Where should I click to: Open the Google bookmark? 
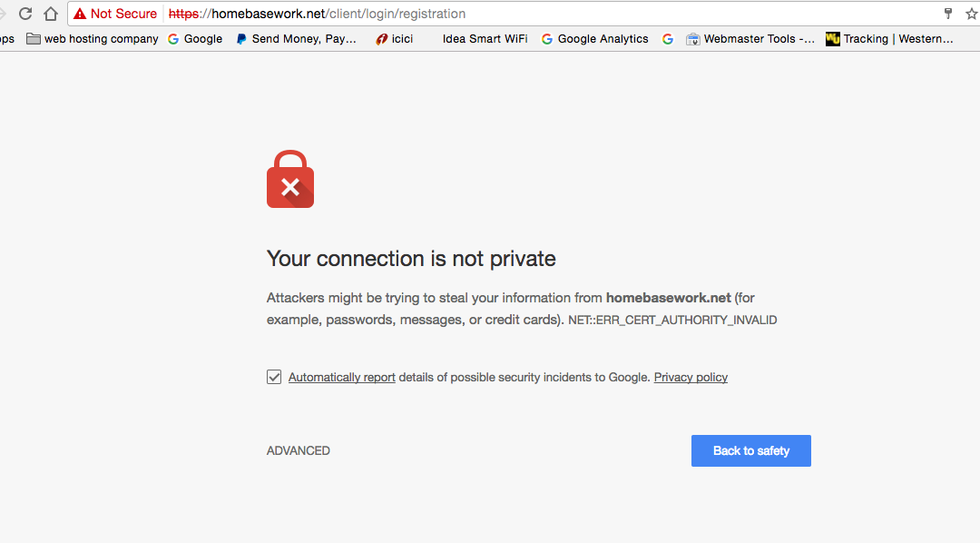click(x=195, y=39)
